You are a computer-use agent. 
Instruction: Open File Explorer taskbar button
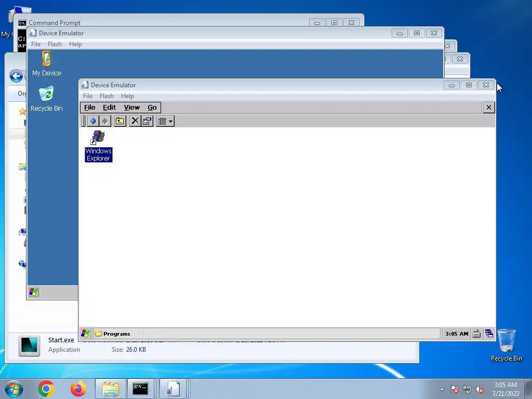click(111, 389)
